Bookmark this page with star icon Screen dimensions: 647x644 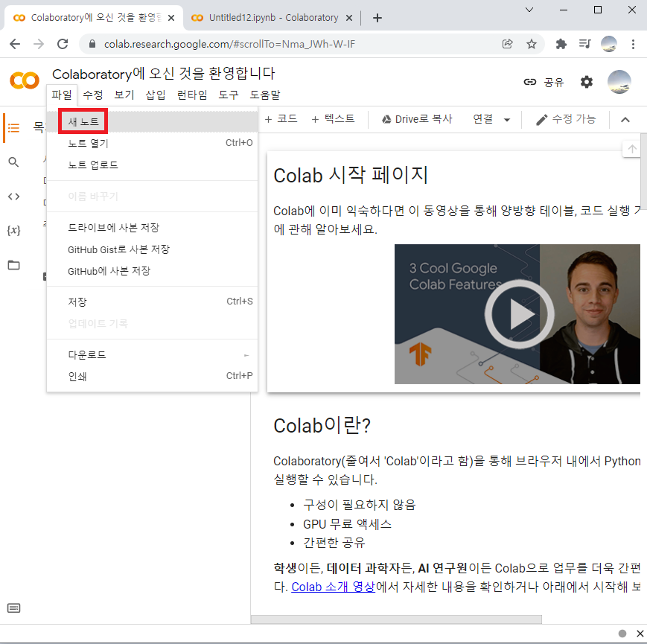[532, 44]
